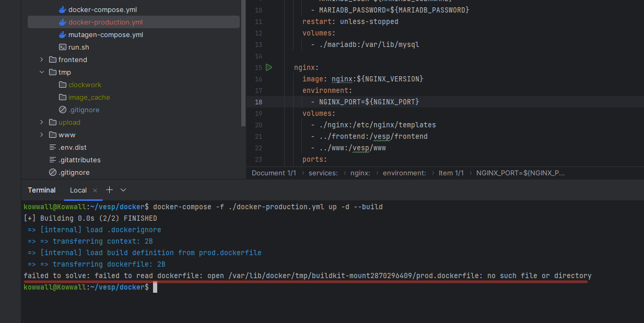Close the Local terminal tab
This screenshot has height=323, width=644.
(95, 190)
